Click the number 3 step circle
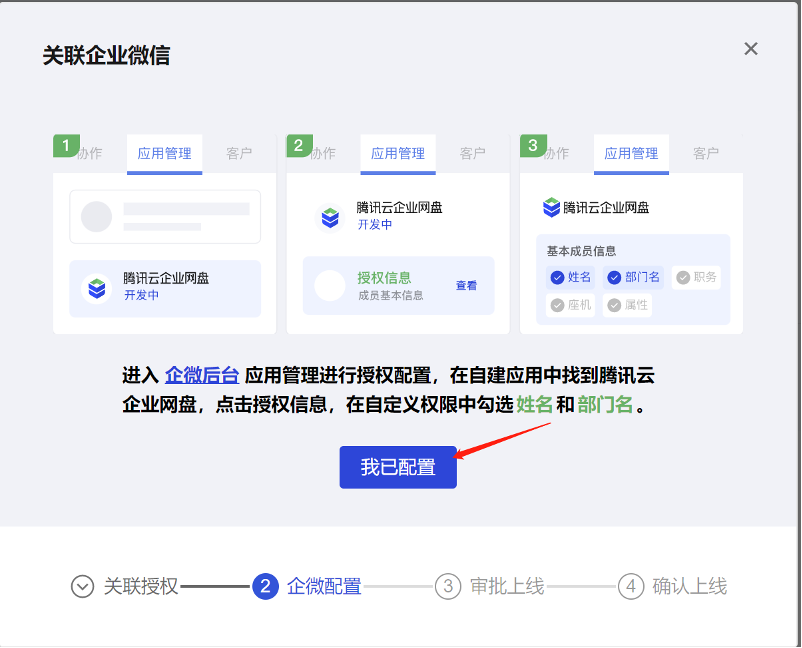 click(448, 586)
